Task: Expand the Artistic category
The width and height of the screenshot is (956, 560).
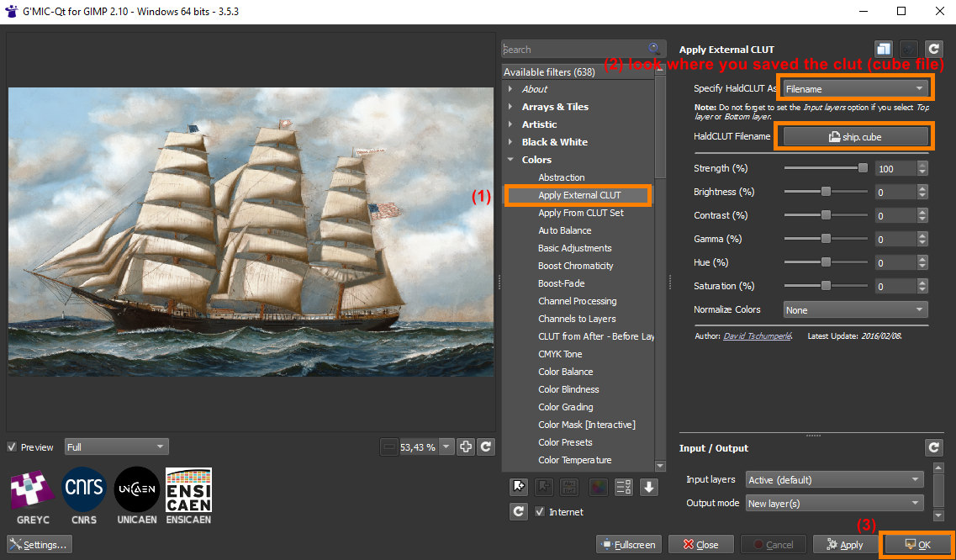Action: tap(510, 124)
